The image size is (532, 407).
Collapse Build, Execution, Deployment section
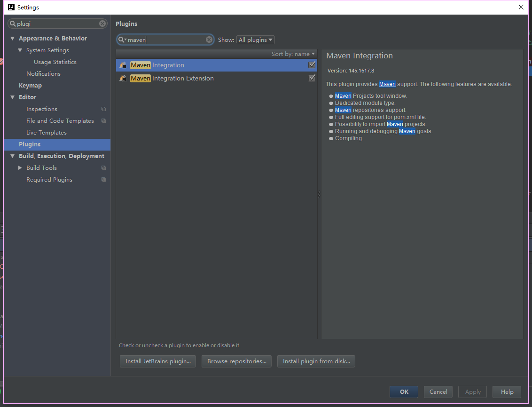coord(13,156)
